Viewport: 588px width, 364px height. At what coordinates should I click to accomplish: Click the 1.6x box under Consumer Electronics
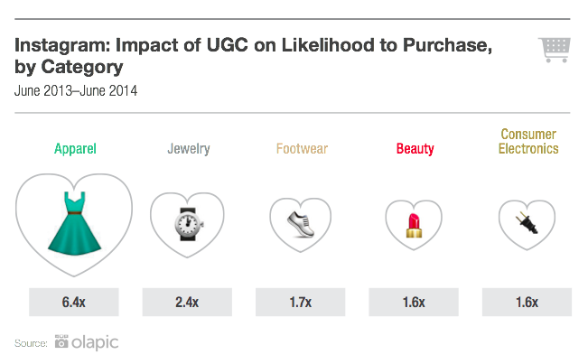pos(527,303)
